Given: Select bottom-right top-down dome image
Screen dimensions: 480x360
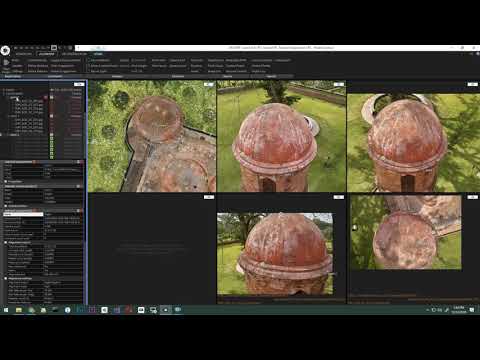Looking at the screenshot, I should pyautogui.click(x=406, y=232).
